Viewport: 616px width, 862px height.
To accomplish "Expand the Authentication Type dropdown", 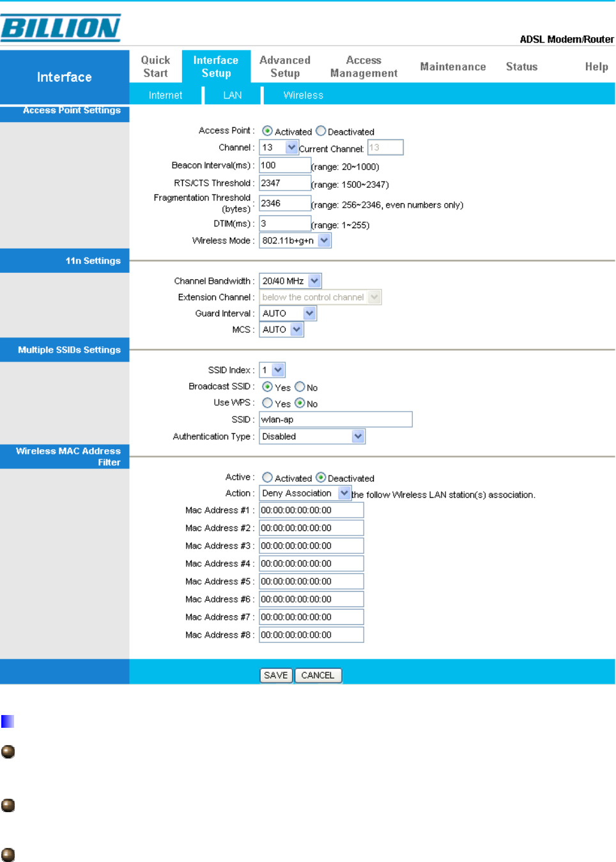I will tap(312, 436).
